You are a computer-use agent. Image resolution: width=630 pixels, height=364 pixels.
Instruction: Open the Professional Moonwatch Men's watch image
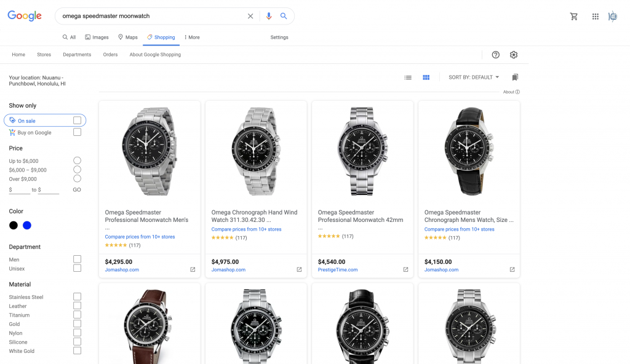click(x=150, y=151)
